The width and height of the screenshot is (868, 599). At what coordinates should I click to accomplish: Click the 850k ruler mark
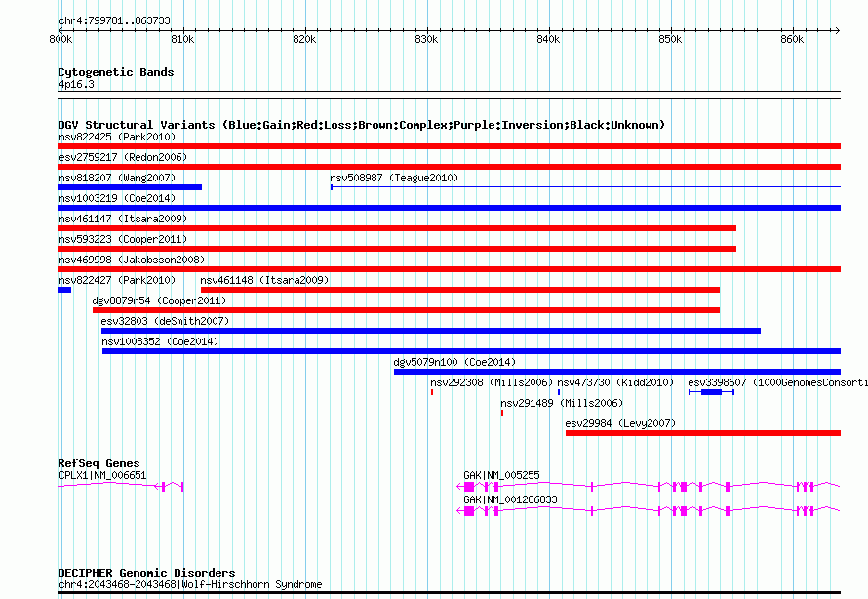[x=670, y=39]
